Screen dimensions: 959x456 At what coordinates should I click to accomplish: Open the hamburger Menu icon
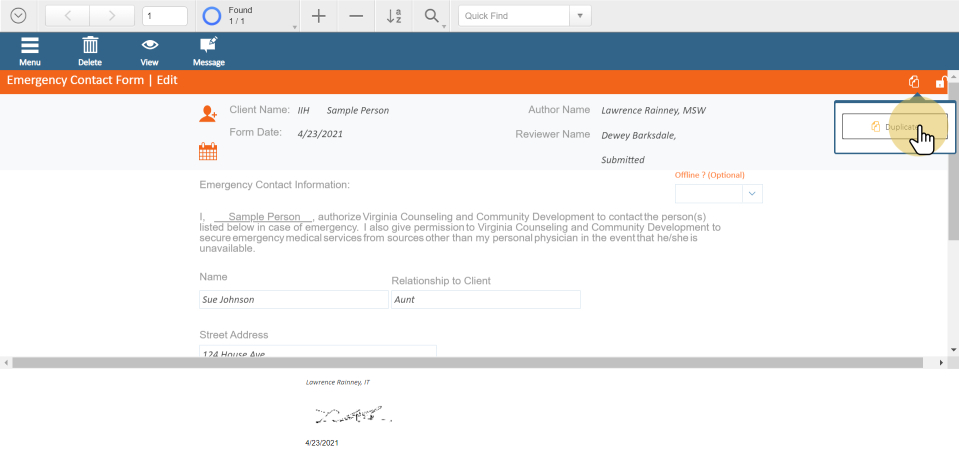pos(30,46)
